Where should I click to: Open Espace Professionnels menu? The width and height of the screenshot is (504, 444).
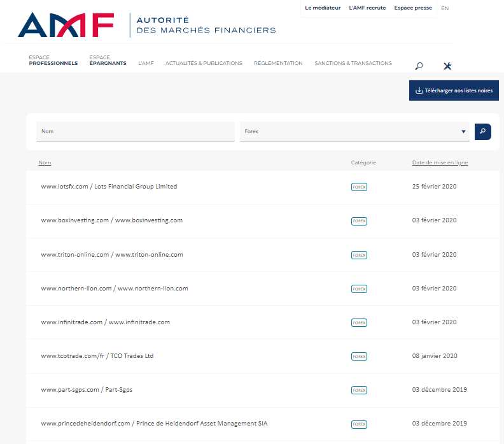53,61
